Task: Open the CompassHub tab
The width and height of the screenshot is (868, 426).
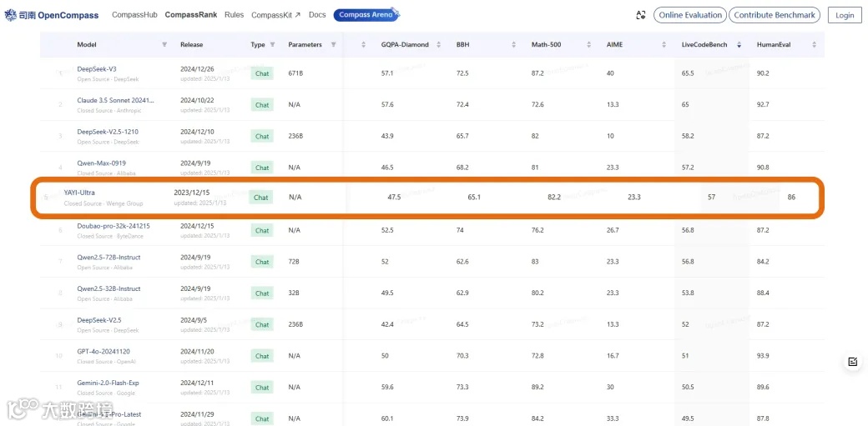Action: coord(134,15)
